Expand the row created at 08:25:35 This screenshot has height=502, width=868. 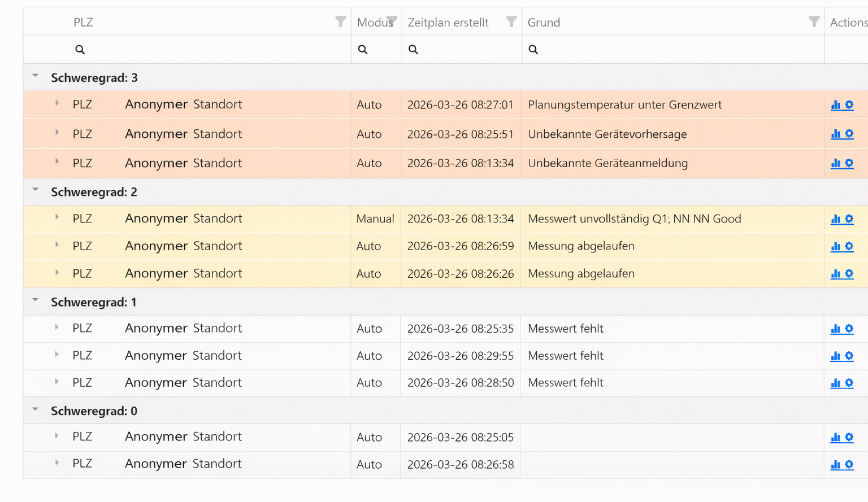57,327
